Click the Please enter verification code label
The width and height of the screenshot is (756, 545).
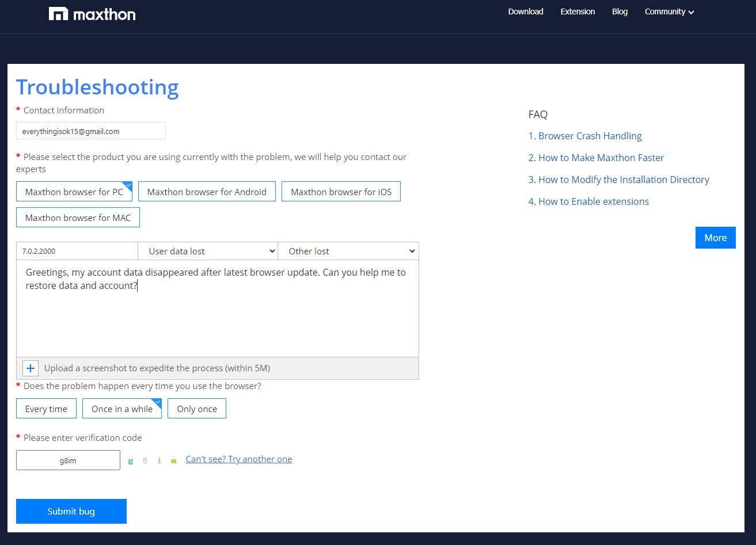(x=82, y=437)
